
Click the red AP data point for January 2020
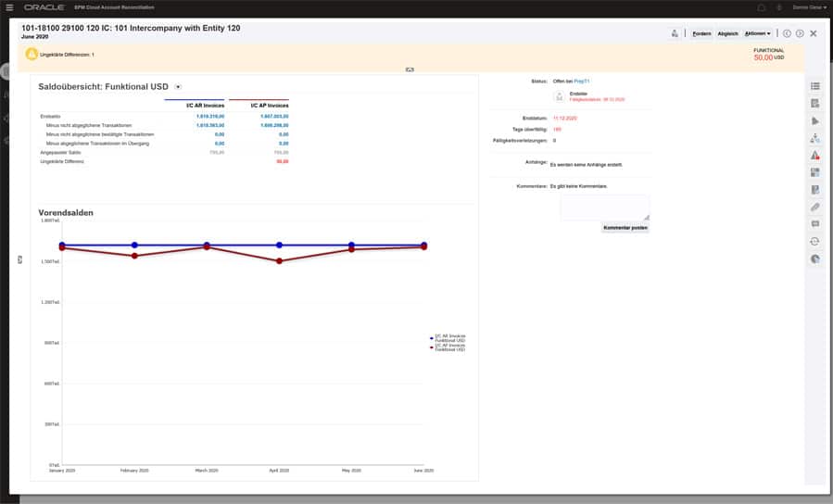pos(62,248)
